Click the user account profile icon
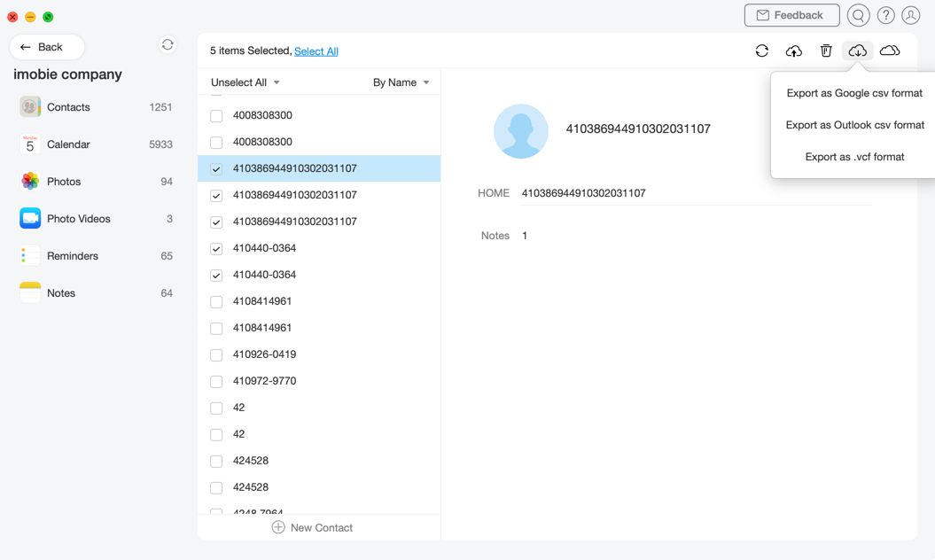Screen dimensions: 935x560 tap(910, 15)
